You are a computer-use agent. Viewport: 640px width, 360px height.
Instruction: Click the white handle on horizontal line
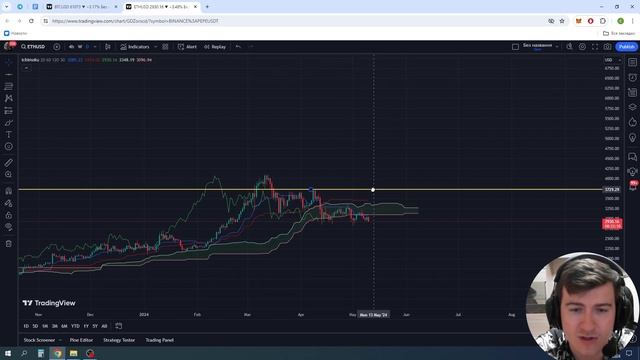click(373, 190)
